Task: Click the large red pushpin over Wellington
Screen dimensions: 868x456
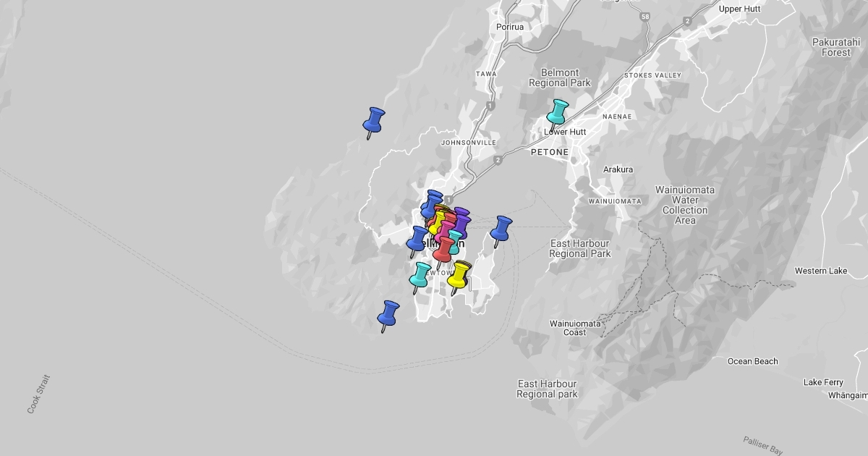Action: coord(443,249)
